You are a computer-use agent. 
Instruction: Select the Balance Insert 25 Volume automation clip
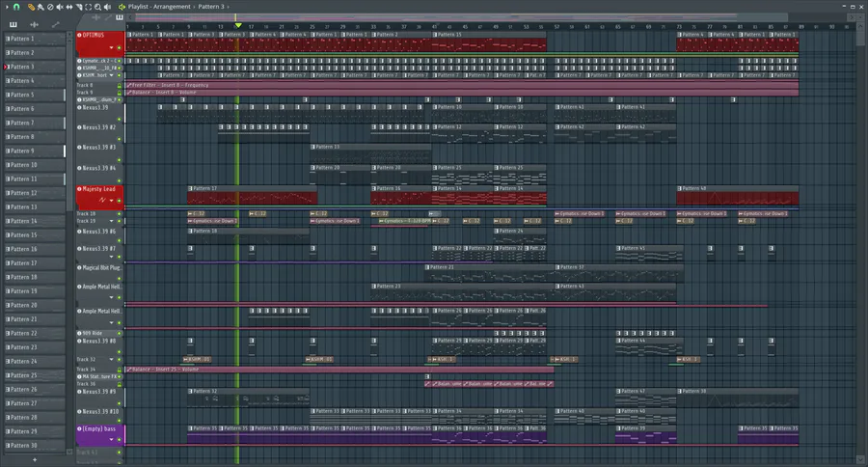339,370
